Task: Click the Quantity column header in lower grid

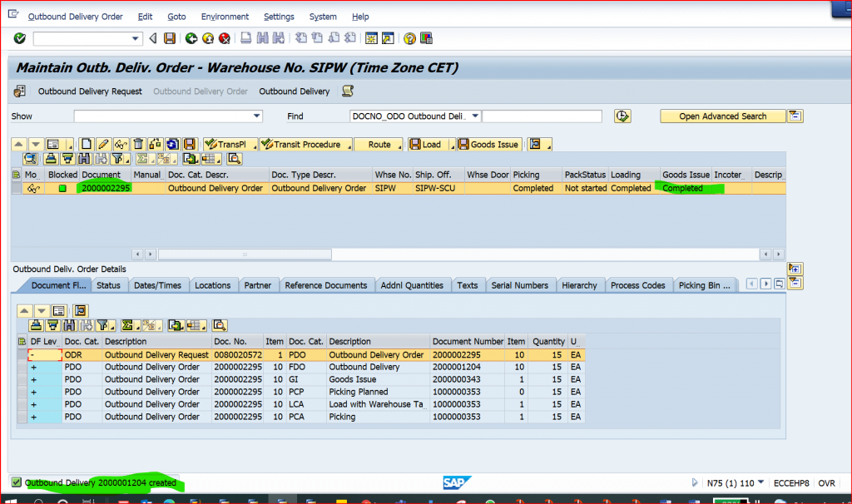Action: pyautogui.click(x=548, y=342)
